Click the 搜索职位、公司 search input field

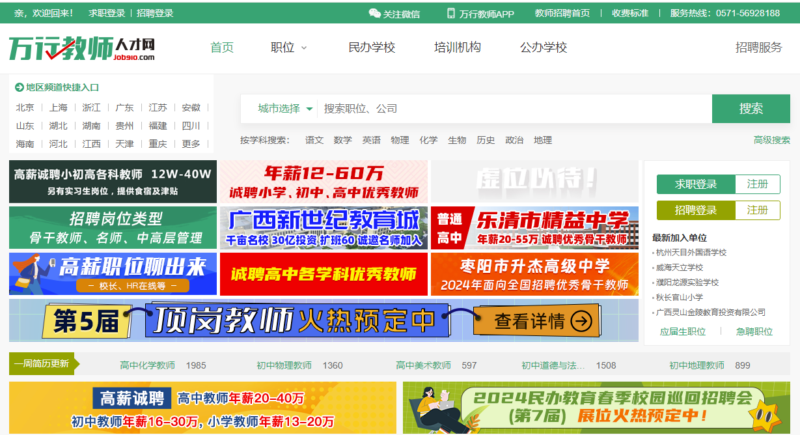point(510,108)
